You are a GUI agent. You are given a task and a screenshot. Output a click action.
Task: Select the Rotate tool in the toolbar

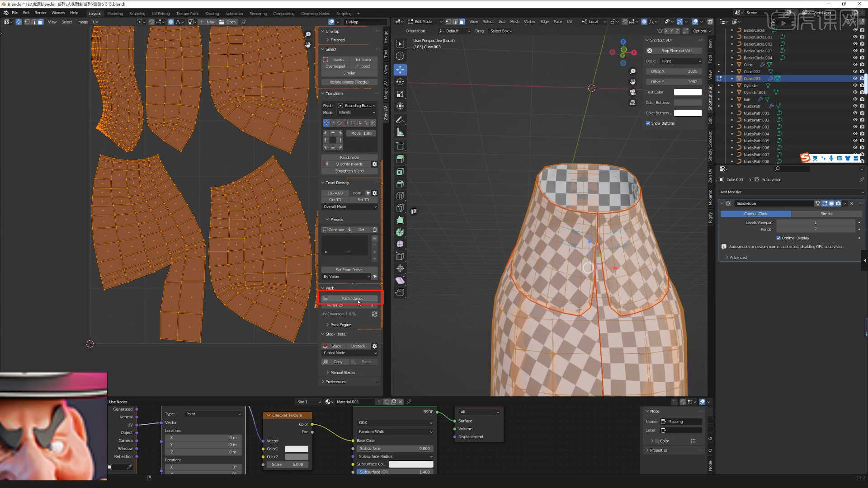(400, 82)
